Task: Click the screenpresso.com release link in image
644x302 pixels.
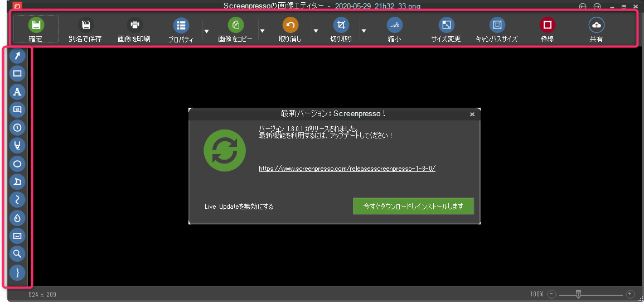Action: click(x=347, y=168)
